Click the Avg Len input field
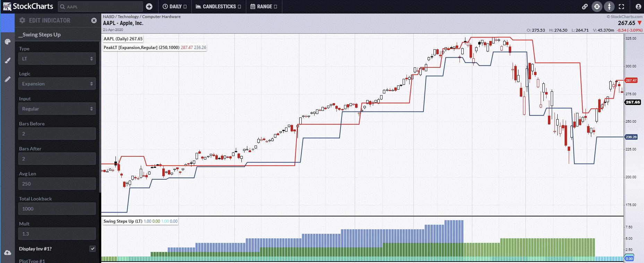This screenshot has width=644, height=263. point(57,184)
